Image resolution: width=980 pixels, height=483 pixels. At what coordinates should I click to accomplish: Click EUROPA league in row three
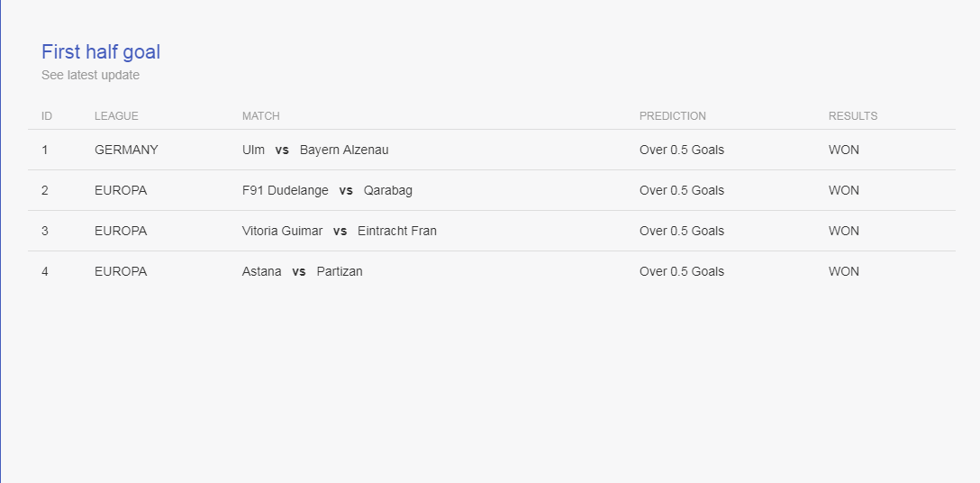[121, 231]
